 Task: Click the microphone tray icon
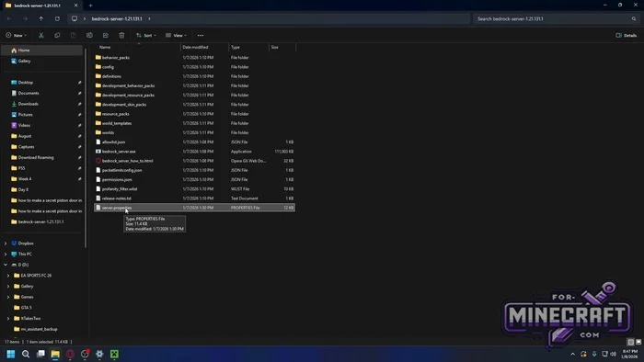(x=594, y=354)
